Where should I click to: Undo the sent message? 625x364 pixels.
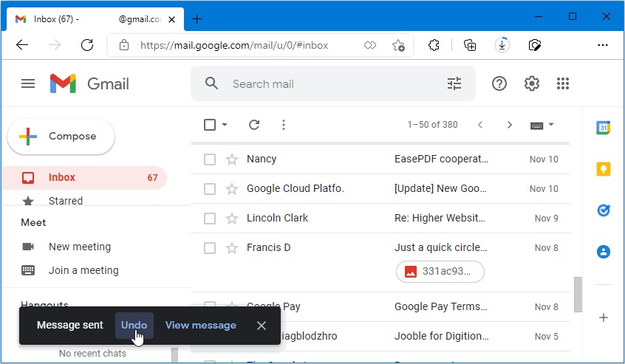point(134,326)
